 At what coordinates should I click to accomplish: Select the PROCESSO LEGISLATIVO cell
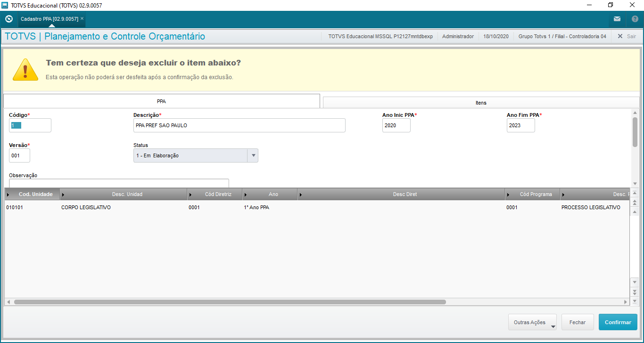(x=595, y=207)
